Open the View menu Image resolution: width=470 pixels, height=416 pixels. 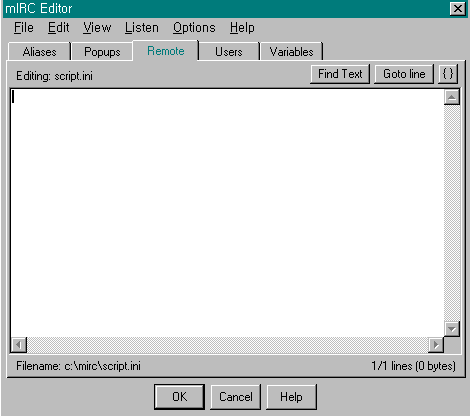click(97, 28)
